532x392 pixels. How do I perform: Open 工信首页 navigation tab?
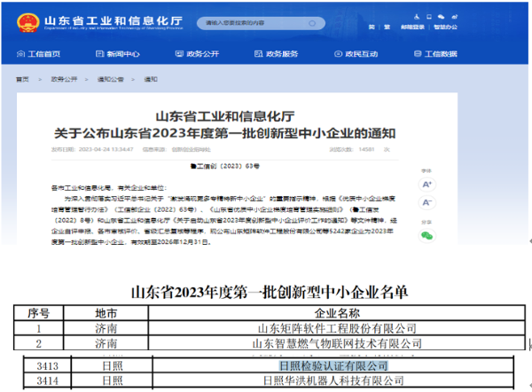tap(38, 53)
